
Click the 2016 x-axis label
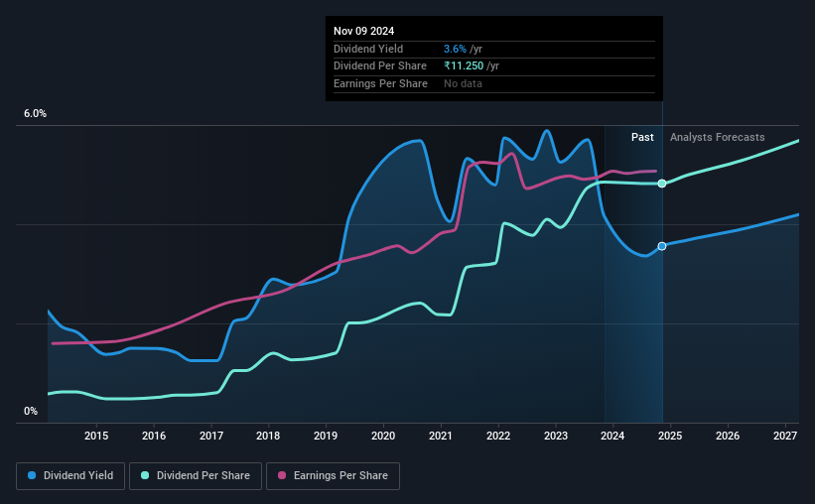(x=154, y=436)
